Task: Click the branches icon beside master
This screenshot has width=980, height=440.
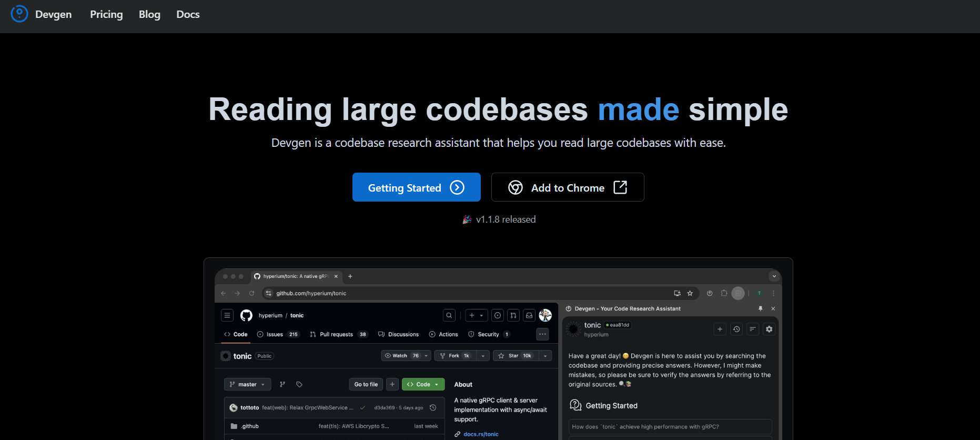Action: pos(282,384)
